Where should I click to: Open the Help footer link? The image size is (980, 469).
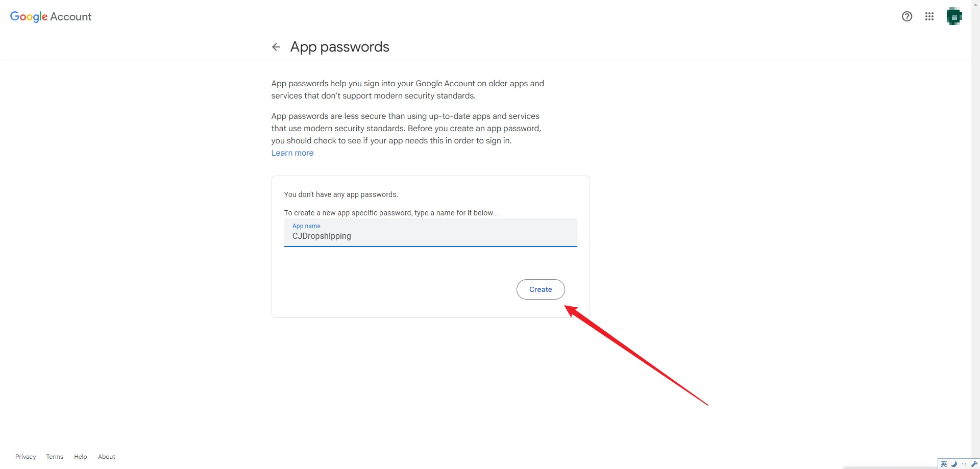point(81,457)
